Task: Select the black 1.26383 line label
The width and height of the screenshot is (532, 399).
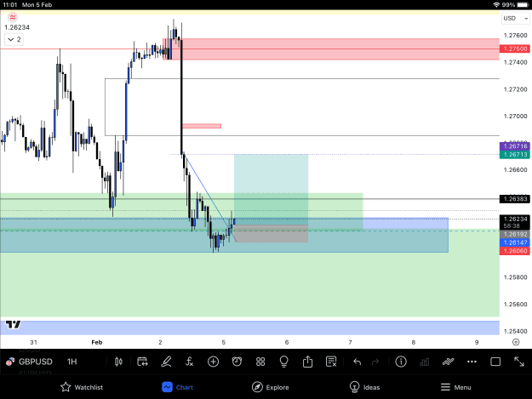Action: tap(515, 199)
